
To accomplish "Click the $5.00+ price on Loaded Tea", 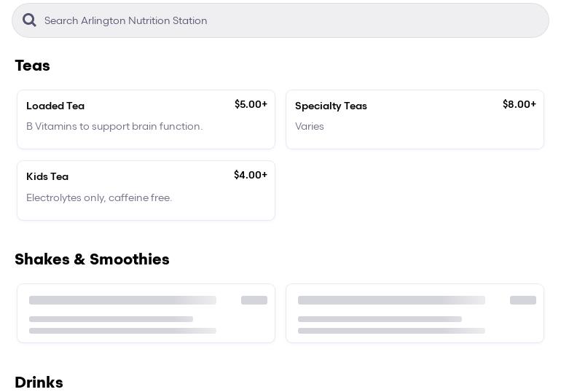I will coord(251,104).
